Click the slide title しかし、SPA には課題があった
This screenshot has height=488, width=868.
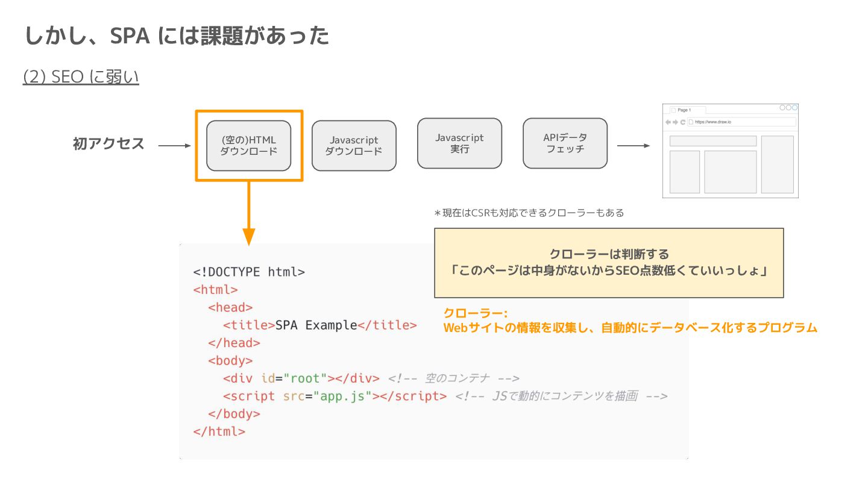click(177, 36)
